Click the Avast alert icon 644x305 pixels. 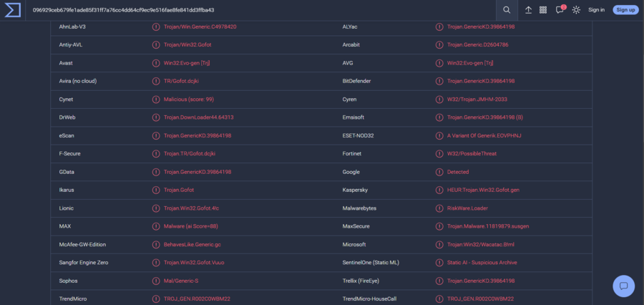[x=156, y=63]
